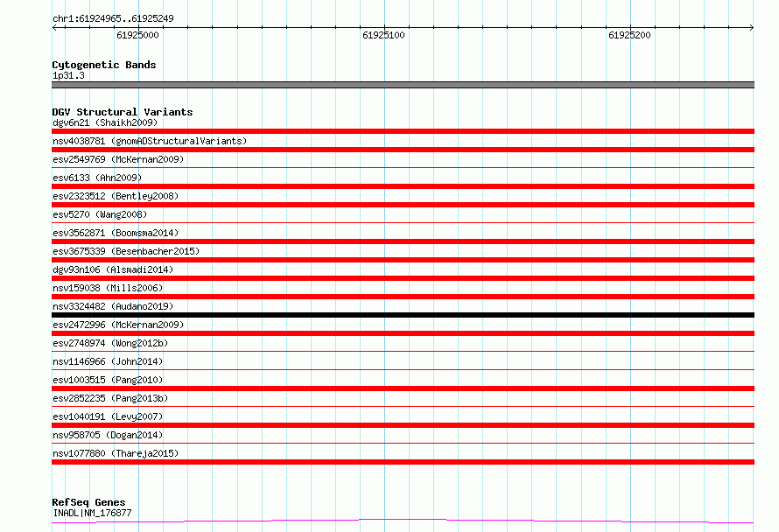The height and width of the screenshot is (532, 779).
Task: Click the red bar under nsv1077880
Action: pos(403,462)
